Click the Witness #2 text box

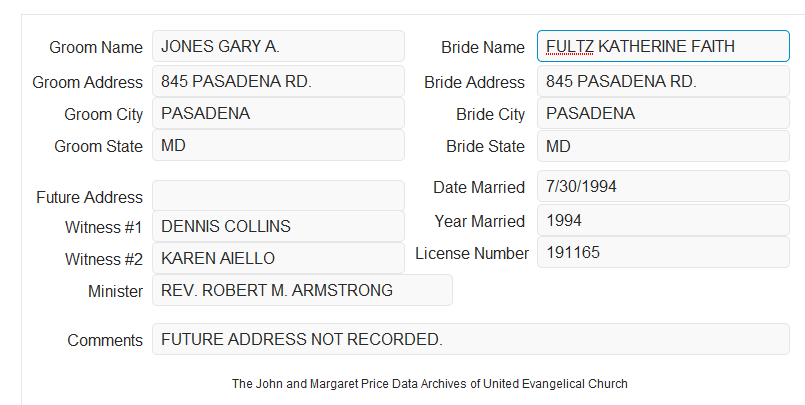pyautogui.click(x=278, y=258)
